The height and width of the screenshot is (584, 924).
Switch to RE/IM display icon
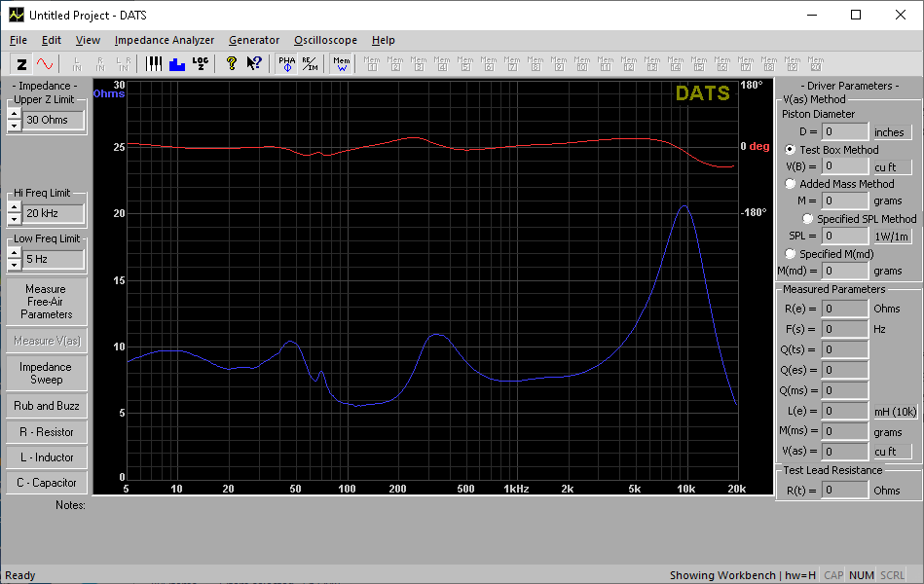(309, 64)
